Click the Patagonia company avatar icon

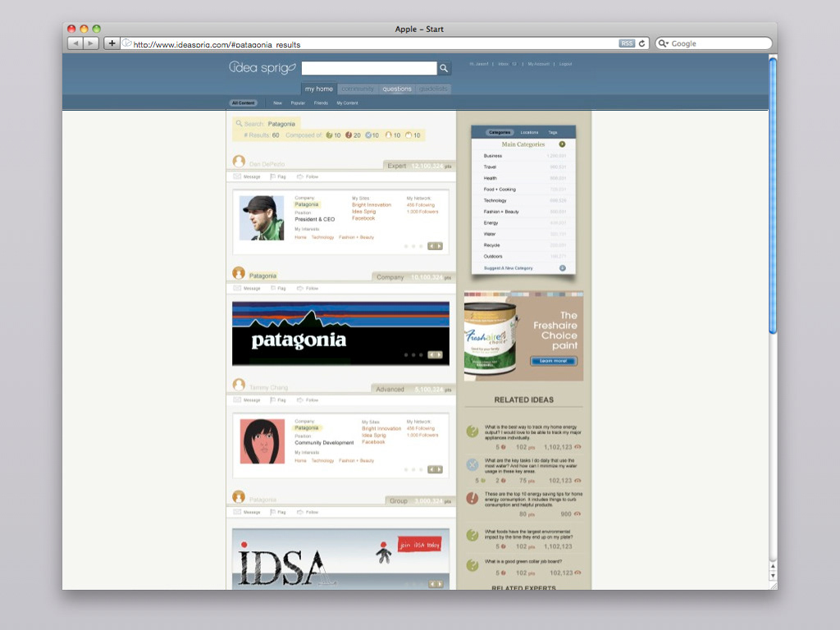[x=239, y=273]
